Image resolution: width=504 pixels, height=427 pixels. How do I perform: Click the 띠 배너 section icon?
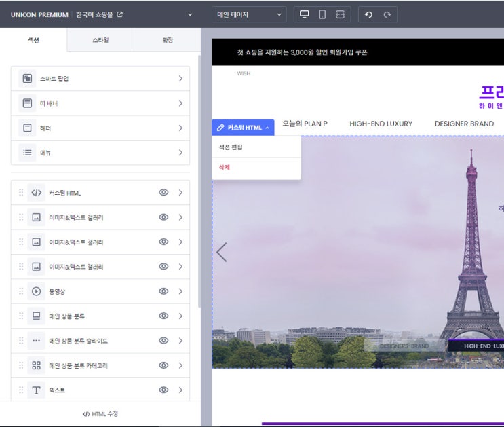[x=27, y=103]
